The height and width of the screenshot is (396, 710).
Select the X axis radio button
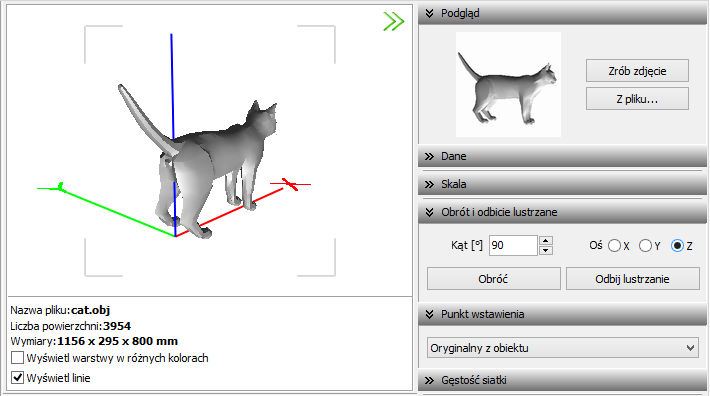pos(614,246)
